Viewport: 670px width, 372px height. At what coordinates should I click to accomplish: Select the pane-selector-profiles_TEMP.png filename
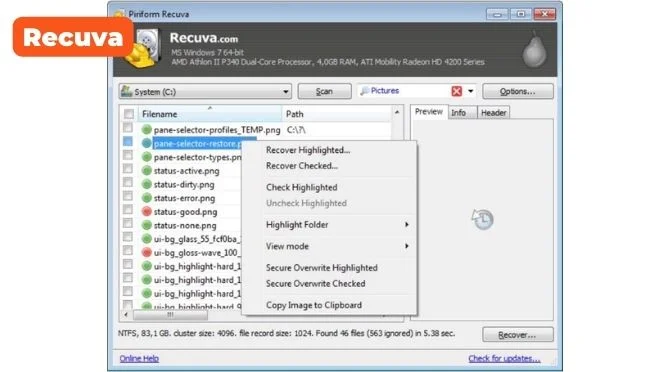point(217,130)
